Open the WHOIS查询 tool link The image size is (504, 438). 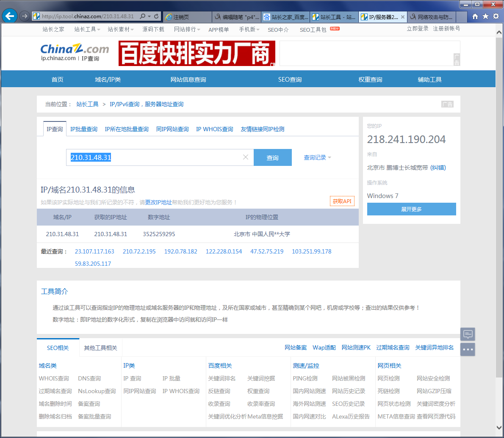click(x=54, y=378)
